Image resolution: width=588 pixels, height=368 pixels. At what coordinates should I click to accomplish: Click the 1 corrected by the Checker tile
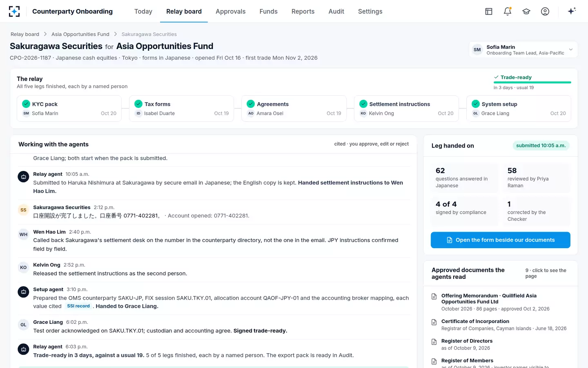coord(537,211)
